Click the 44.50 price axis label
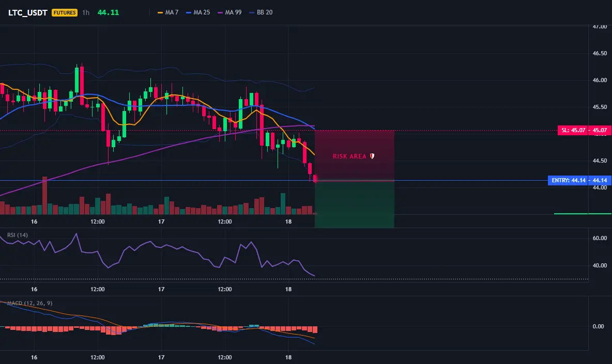Image resolution: width=612 pixels, height=364 pixels. (600, 161)
